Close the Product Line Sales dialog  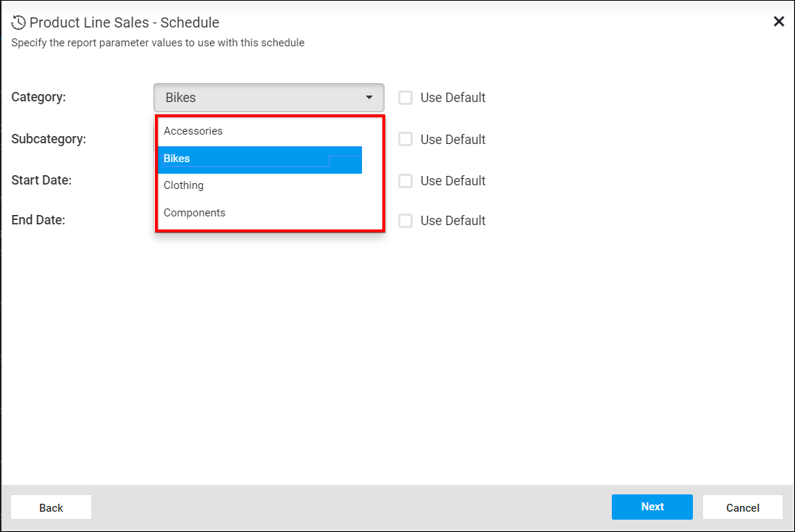pyautogui.click(x=779, y=21)
